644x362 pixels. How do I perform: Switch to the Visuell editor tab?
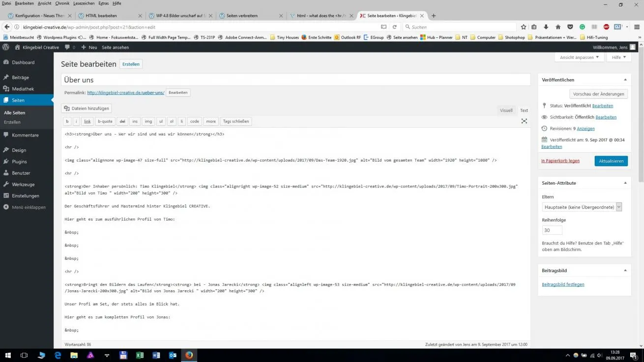506,111
